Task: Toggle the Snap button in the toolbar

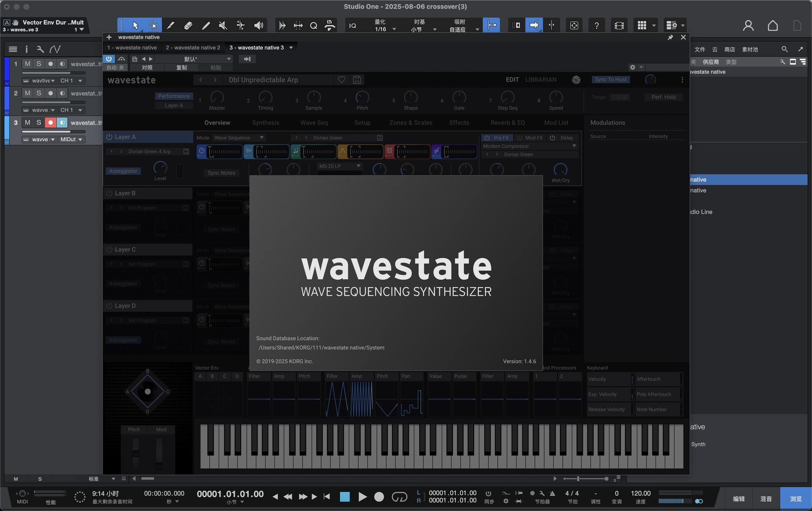Action: click(491, 25)
